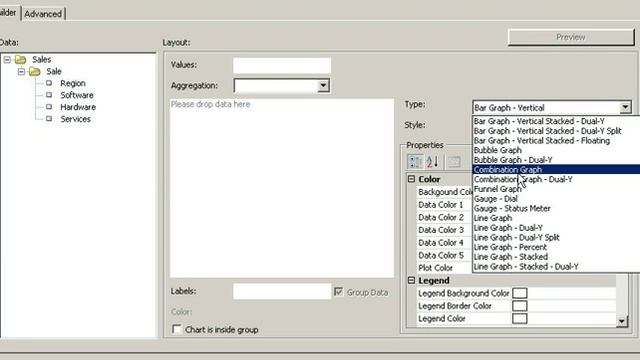640x360 pixels.
Task: Click the Property Pages icon in Properties
Action: 454,162
